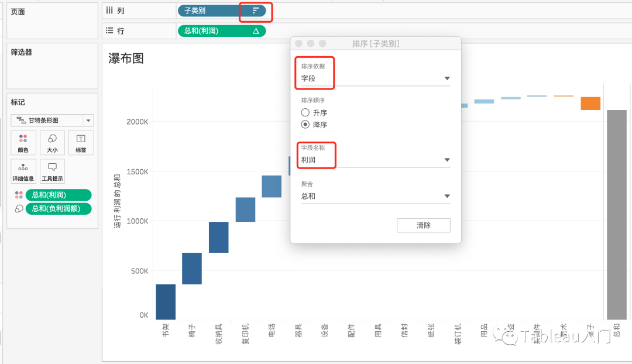Viewport: 632px width, 364px height.
Task: Click the 清除 clear button
Action: tap(423, 225)
